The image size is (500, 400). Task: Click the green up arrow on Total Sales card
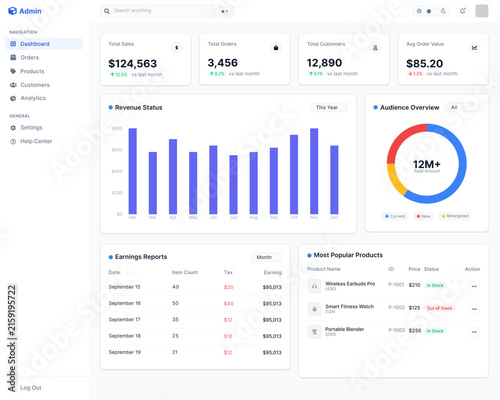click(112, 75)
